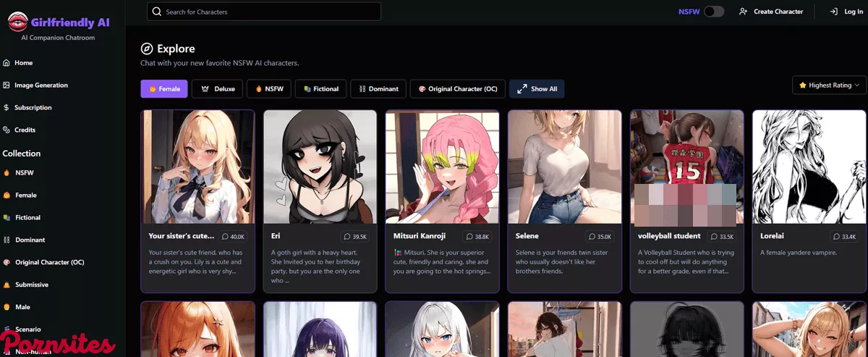Open Image Generation from the sidebar icon
The width and height of the screenshot is (868, 357).
point(7,85)
